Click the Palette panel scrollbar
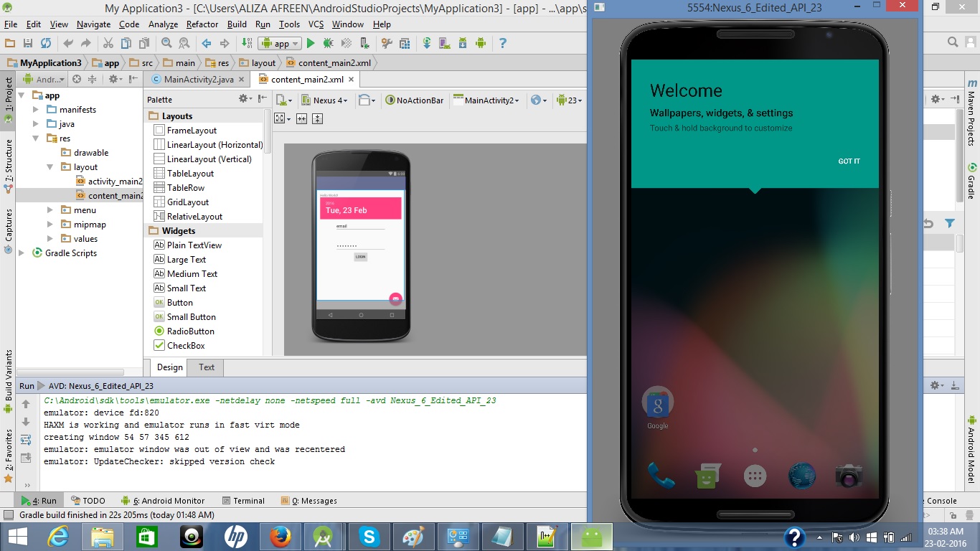Image resolution: width=980 pixels, height=551 pixels. coord(268,129)
